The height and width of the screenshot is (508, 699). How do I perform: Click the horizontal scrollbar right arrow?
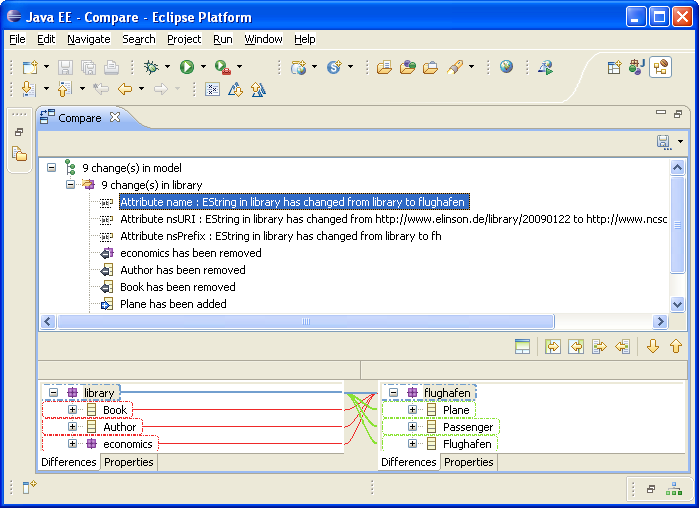[660, 321]
